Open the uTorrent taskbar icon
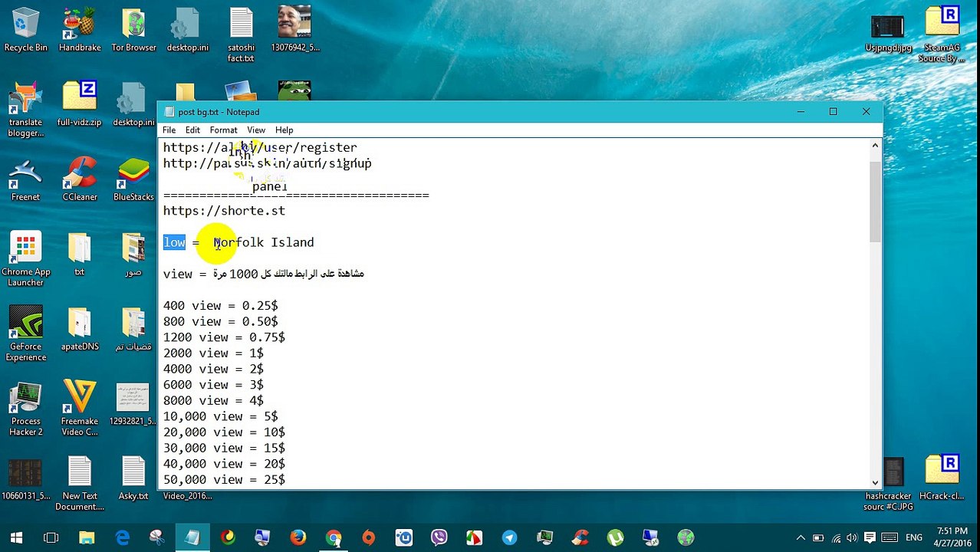Screen dimensions: 980x552 [x=615, y=537]
